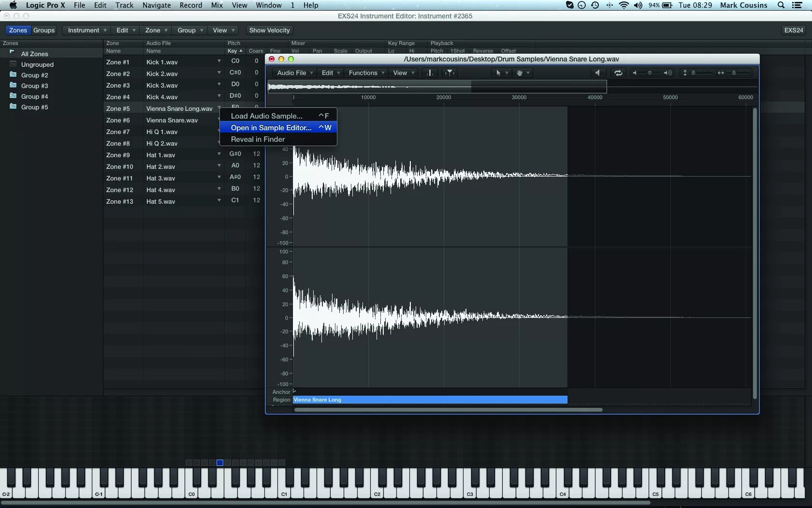Viewport: 812px width, 508px height.
Task: Expand audio file dropdown for Kick 1.wav
Action: pyautogui.click(x=219, y=61)
